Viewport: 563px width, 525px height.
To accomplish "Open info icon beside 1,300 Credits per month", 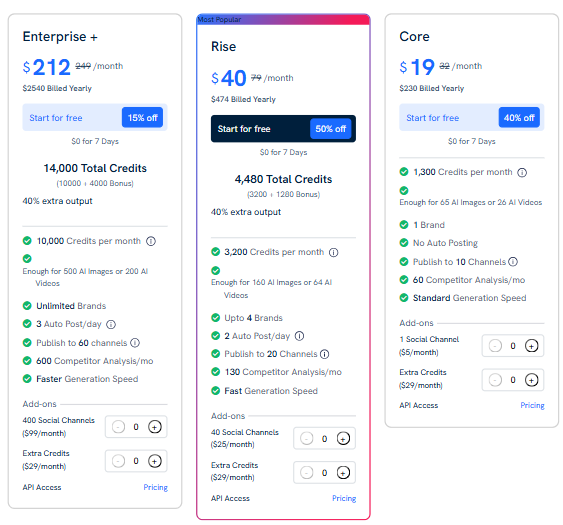I will pyautogui.click(x=522, y=173).
